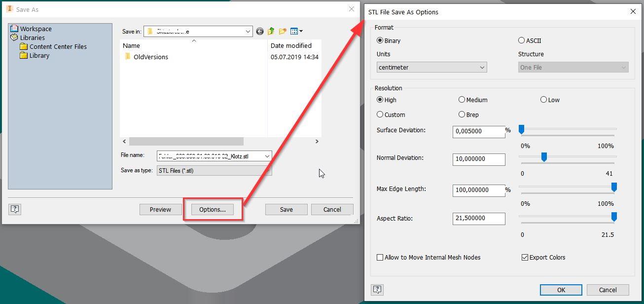
Task: Click the file list horizontal scrollbar
Action: coord(186,141)
